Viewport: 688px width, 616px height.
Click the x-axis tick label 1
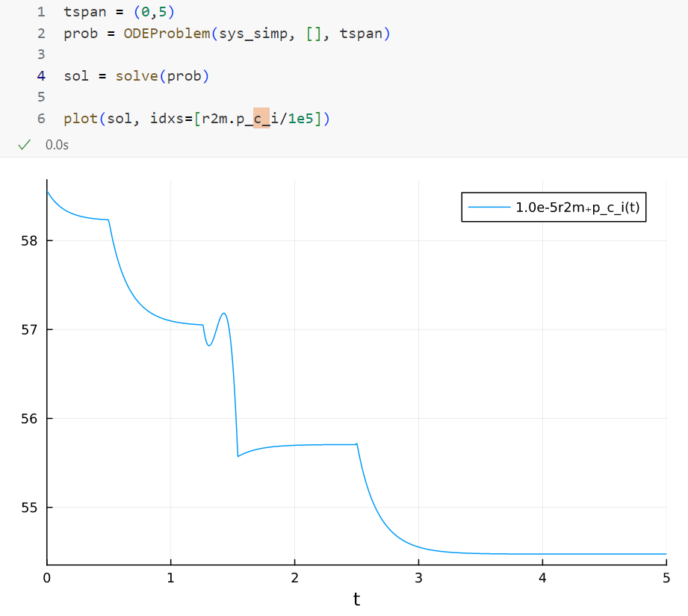[x=170, y=579]
